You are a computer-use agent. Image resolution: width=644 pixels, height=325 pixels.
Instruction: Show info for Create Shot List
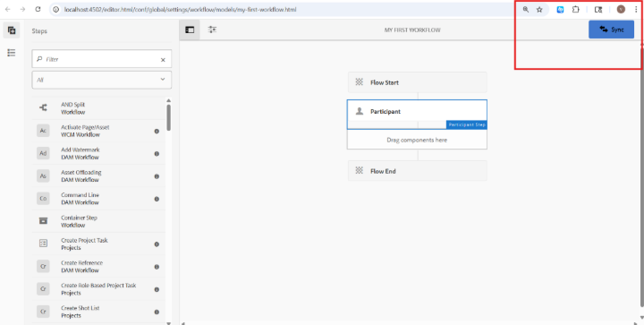[x=157, y=312]
